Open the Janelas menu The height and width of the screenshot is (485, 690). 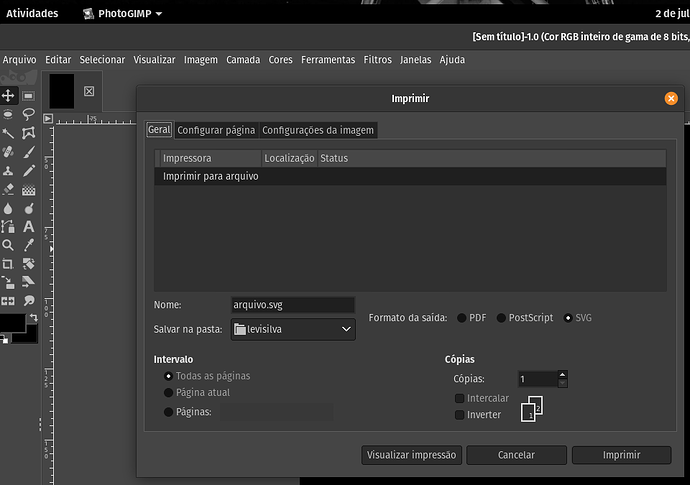[x=415, y=59]
